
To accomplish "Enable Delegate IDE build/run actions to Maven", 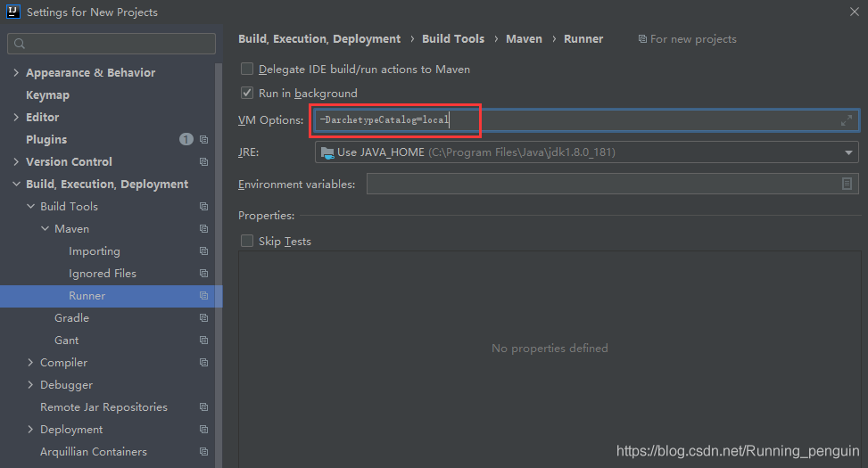I will 247,70.
